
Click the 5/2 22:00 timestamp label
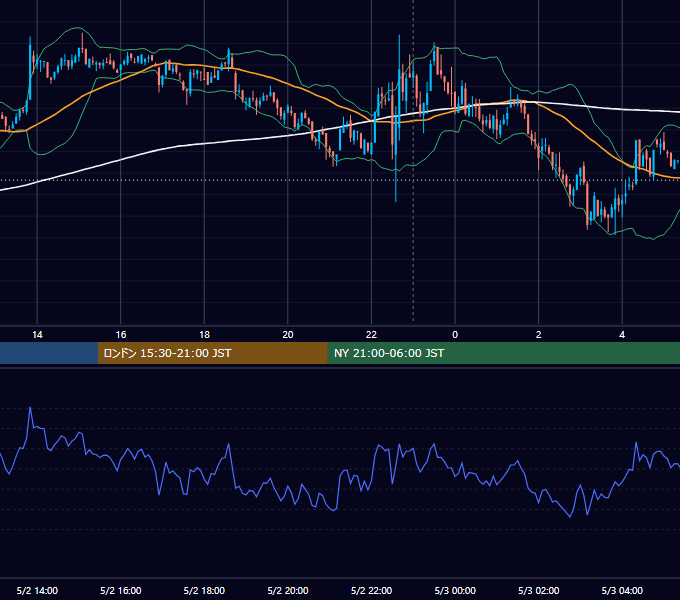371,590
